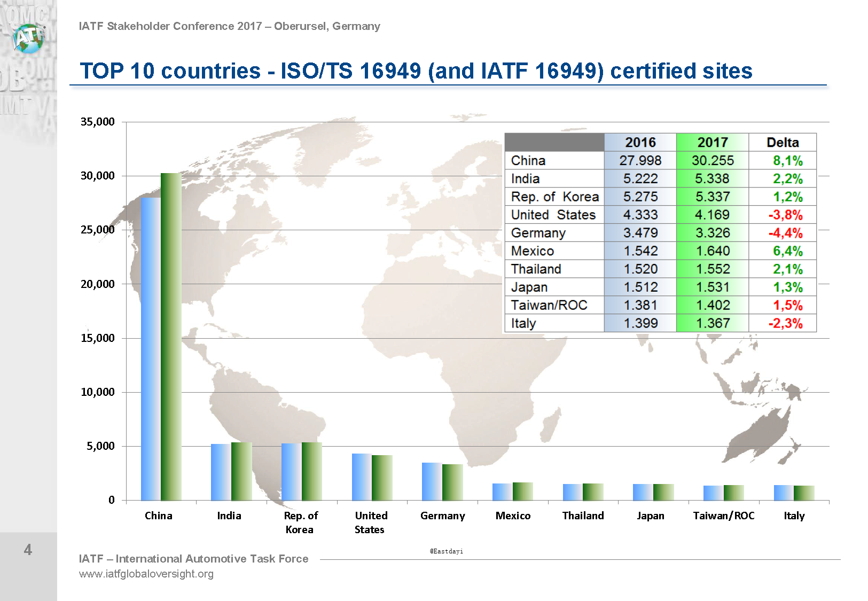Screen dimensions: 868x601
Task: Click the China x-axis label
Action: (x=159, y=516)
